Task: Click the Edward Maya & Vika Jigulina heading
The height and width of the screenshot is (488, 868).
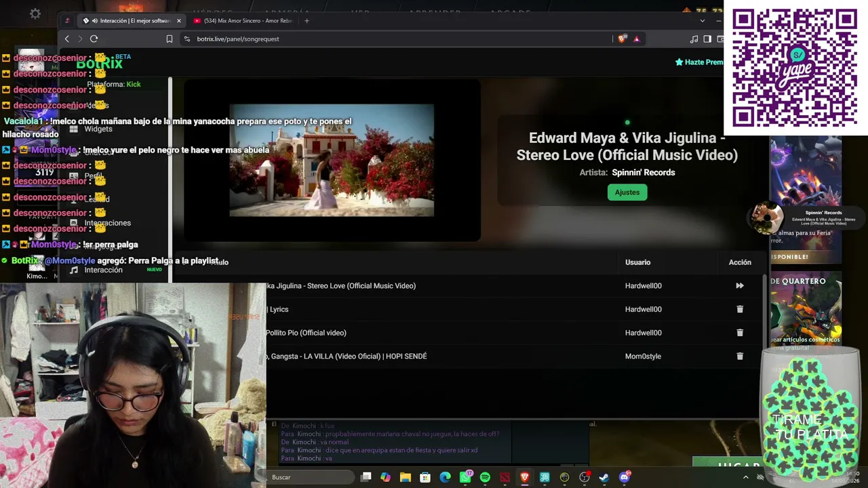Action: 627,146
